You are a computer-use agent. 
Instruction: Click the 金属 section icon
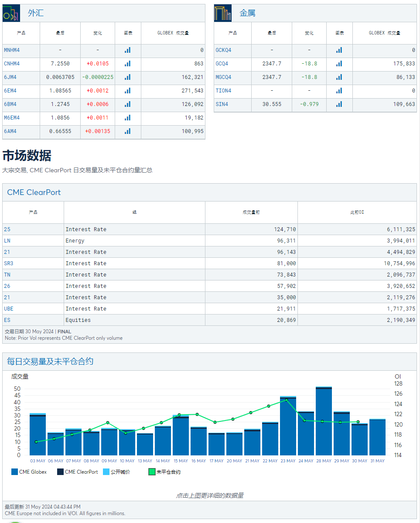(x=223, y=13)
